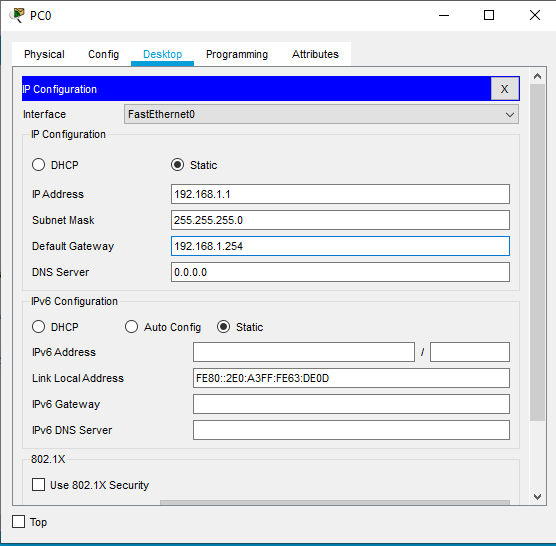
Task: Click the IPv6 prefix length field
Action: 470,352
